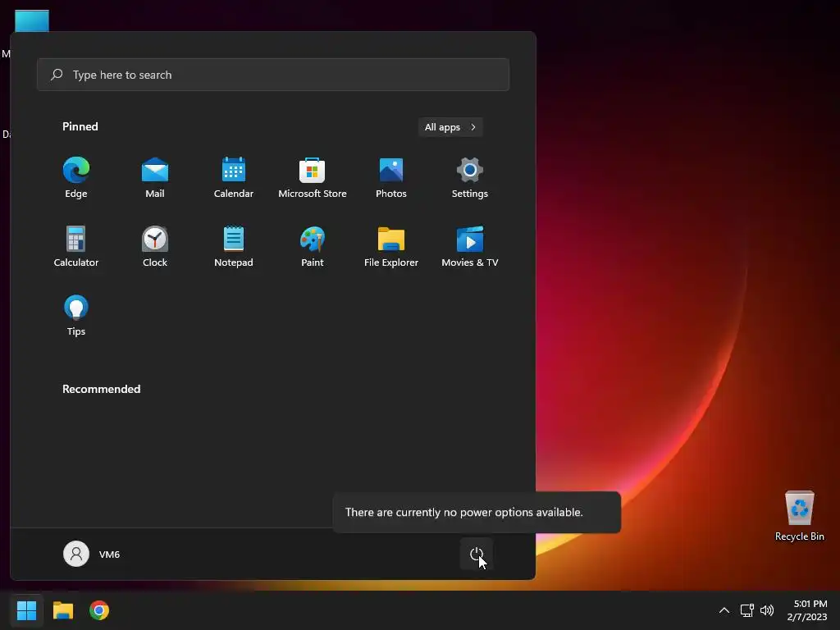Screen dimensions: 840x630
Task: Open File Explorer from the taskbar
Action: 62,610
